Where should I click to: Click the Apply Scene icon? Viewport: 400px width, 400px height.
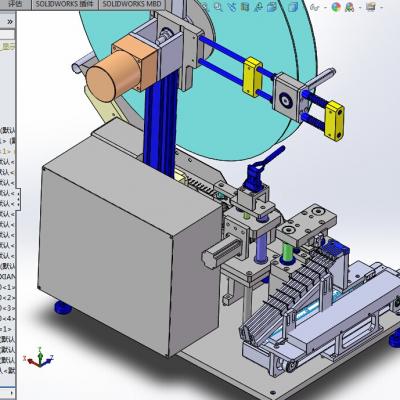[349, 7]
